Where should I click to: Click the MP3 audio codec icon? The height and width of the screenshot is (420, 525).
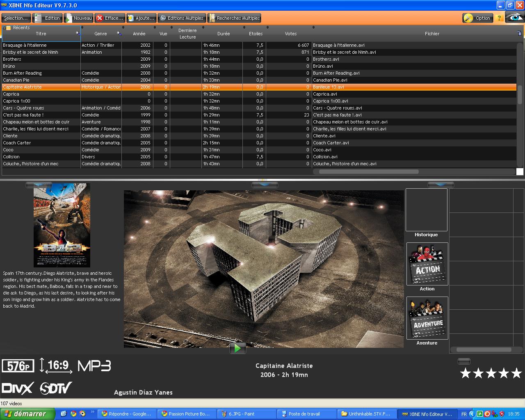point(94,366)
